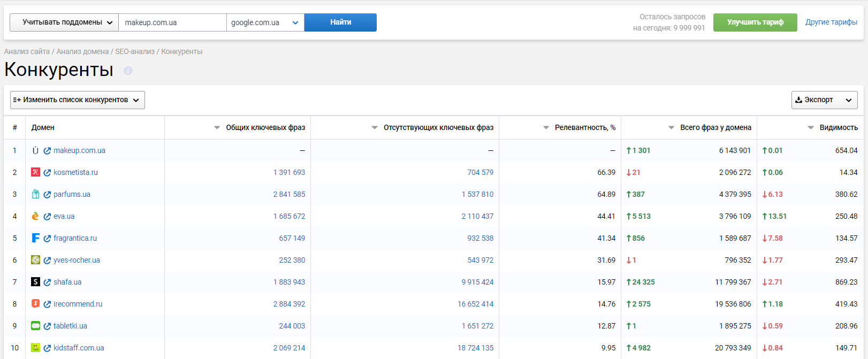Screen dimensions: 868x359
Task: Open external link icon for eva.ua
Action: coord(47,217)
